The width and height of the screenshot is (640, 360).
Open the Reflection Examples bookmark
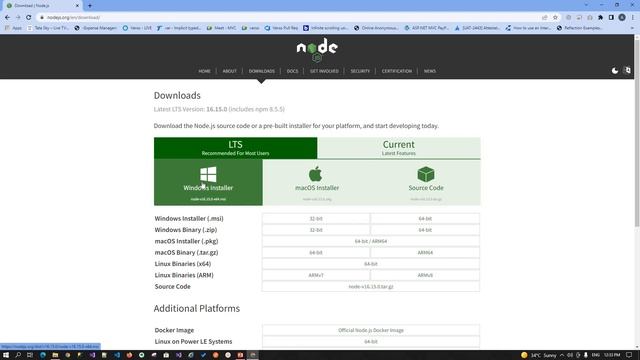point(580,28)
